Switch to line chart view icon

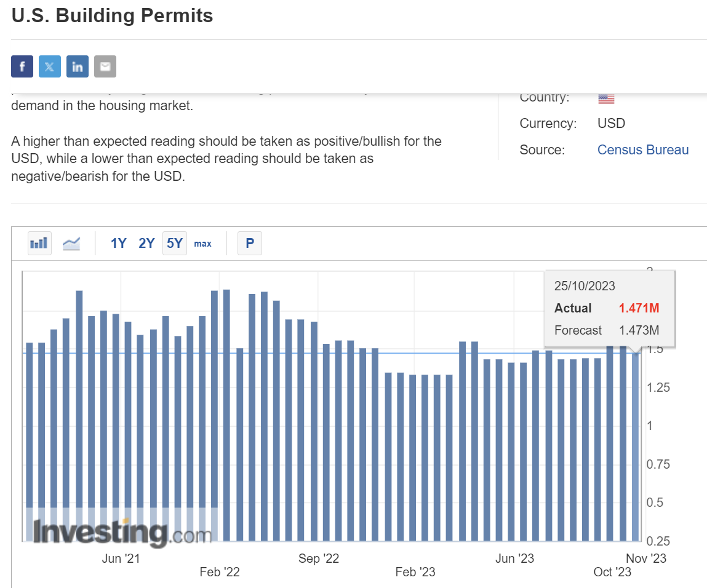(x=71, y=244)
